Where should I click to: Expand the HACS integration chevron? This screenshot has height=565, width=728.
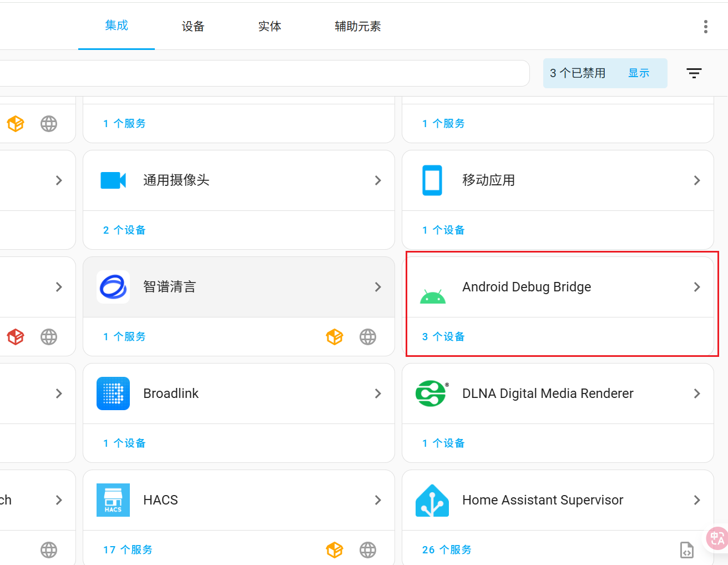coord(378,500)
